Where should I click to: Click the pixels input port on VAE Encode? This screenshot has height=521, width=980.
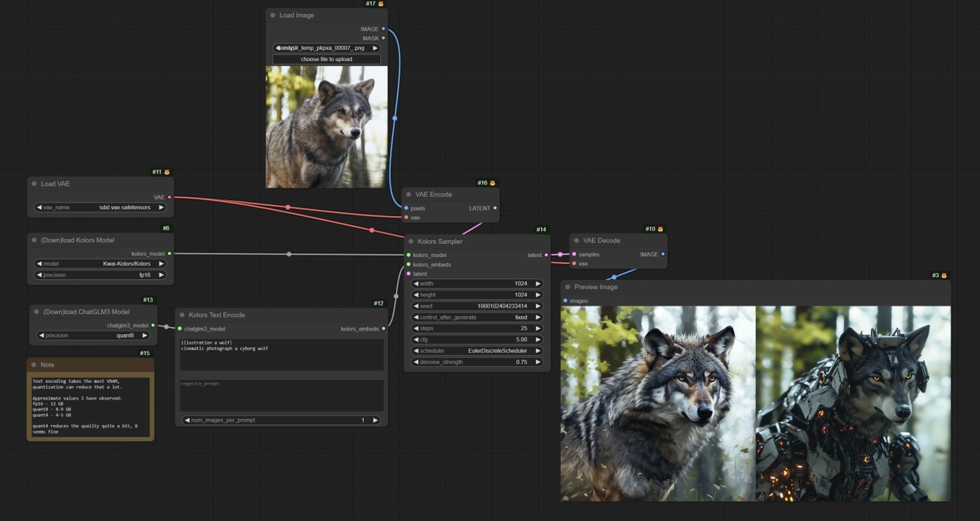(407, 208)
